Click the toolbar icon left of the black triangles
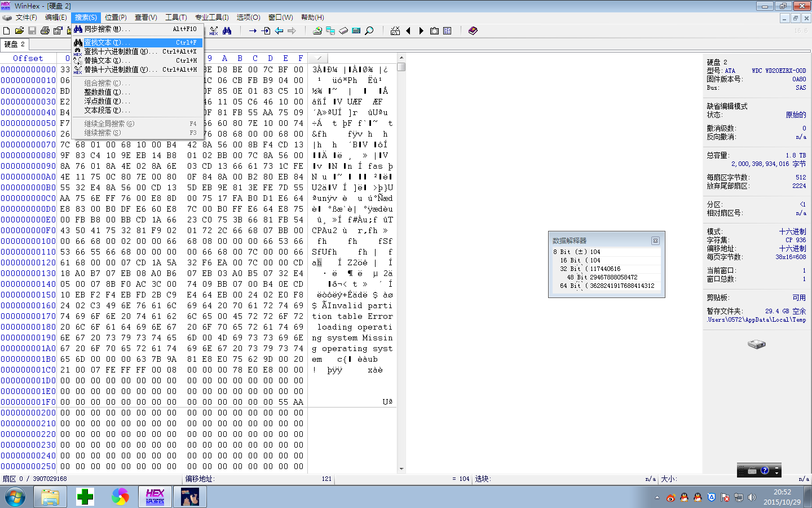The height and width of the screenshot is (508, 812). pos(395,30)
